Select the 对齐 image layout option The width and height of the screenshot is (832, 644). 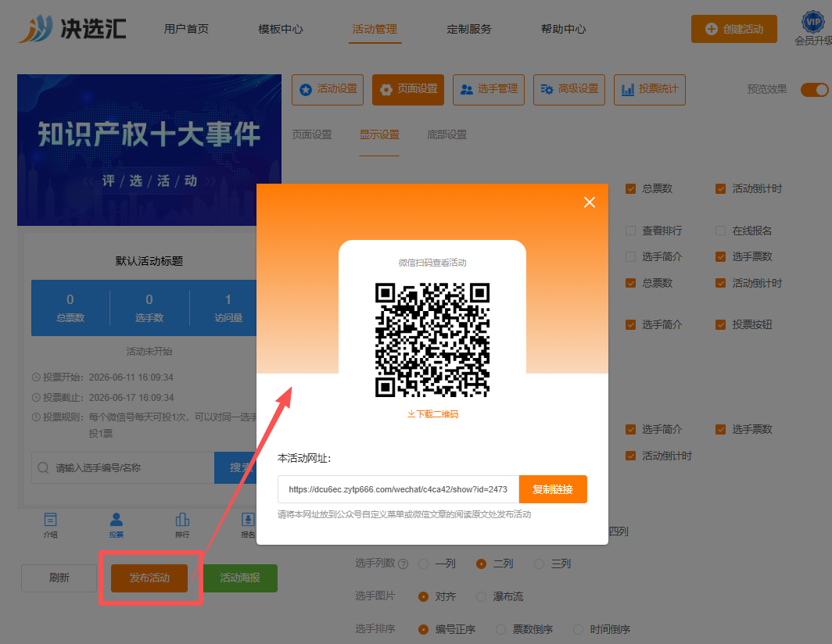coord(424,597)
